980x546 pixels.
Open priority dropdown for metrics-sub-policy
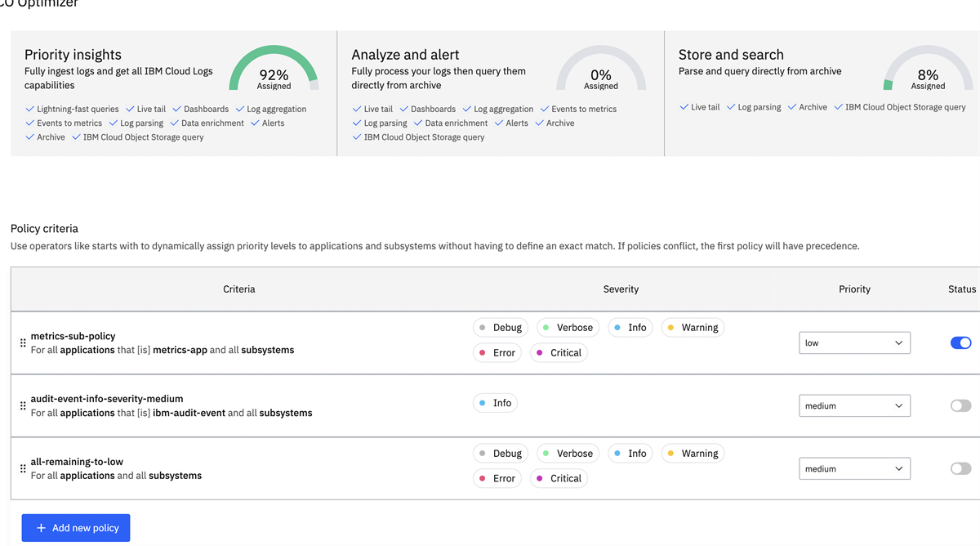point(854,343)
